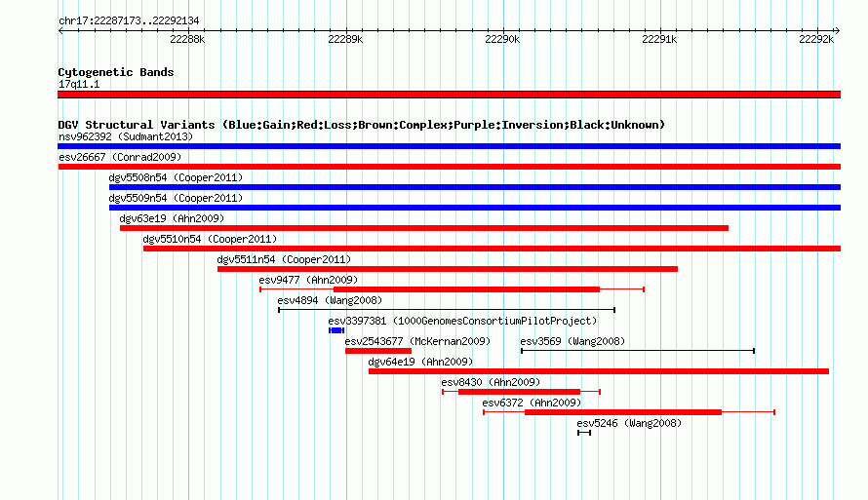Click the dgv5511n54 (Cooper2011) label
The height and width of the screenshot is (500, 868).
284,259
